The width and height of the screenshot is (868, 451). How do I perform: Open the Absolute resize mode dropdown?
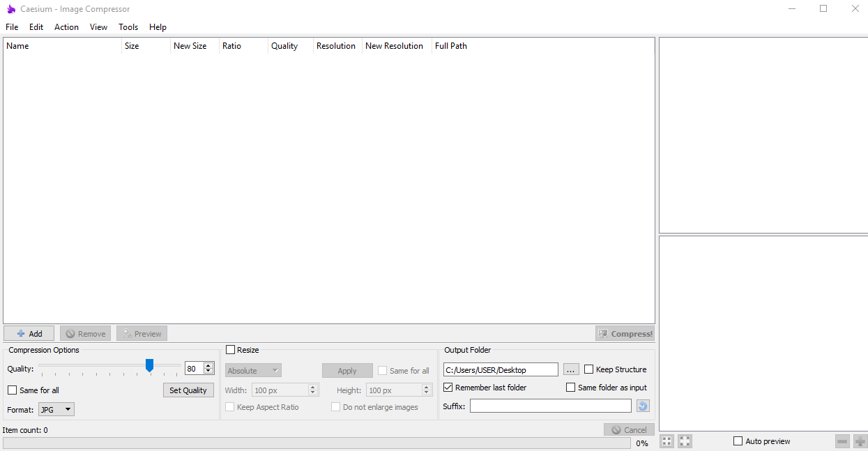[x=253, y=371]
